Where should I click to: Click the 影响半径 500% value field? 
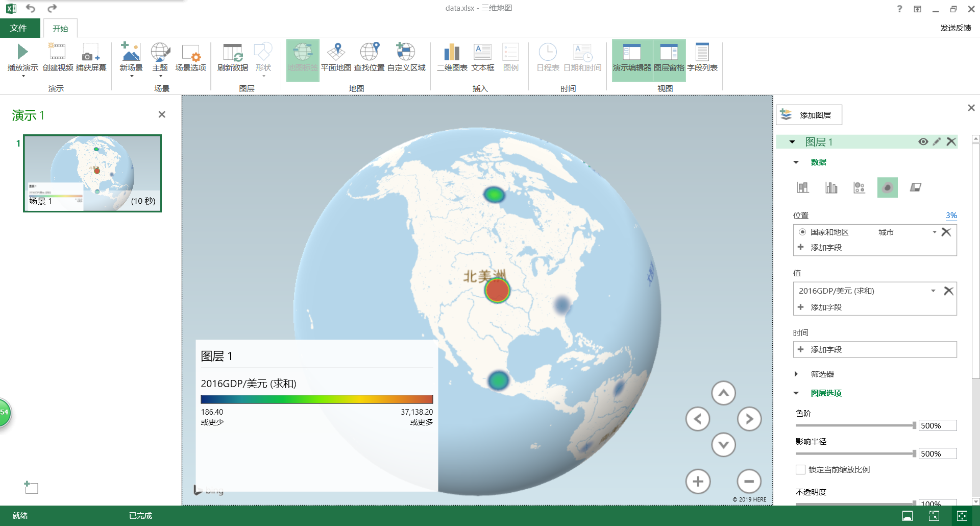[938, 453]
